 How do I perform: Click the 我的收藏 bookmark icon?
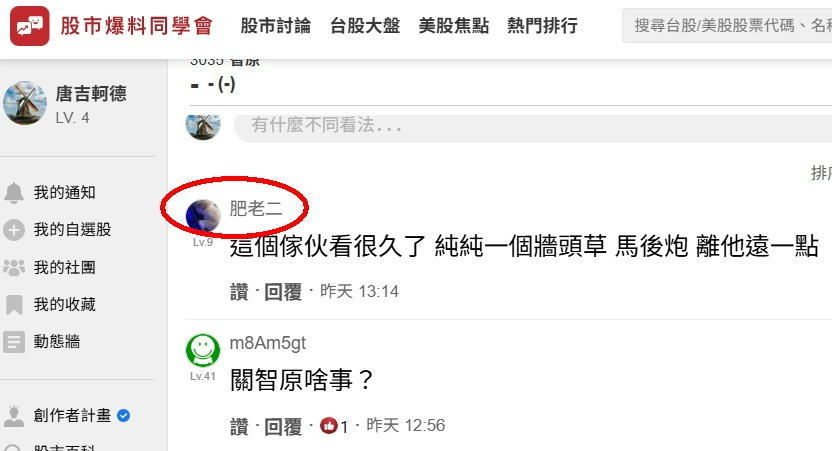pos(14,305)
